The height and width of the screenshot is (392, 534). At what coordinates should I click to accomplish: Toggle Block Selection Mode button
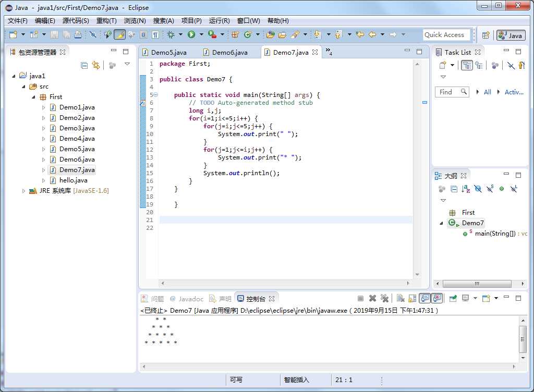(143, 34)
